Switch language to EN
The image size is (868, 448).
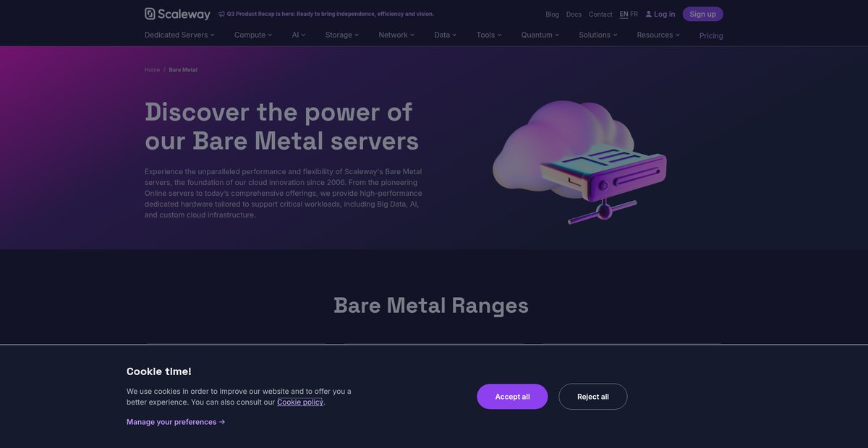coord(624,14)
